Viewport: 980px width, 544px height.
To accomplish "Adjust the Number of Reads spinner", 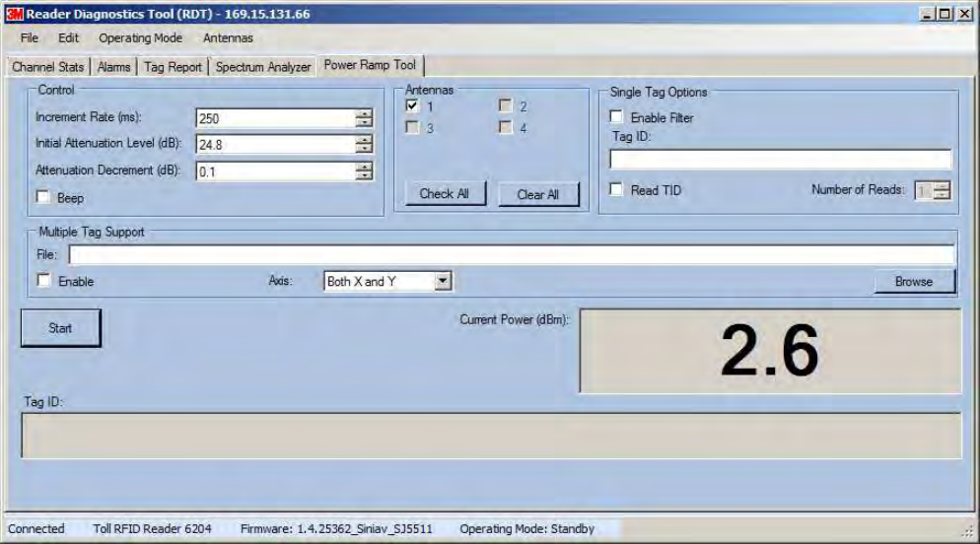I will point(942,190).
